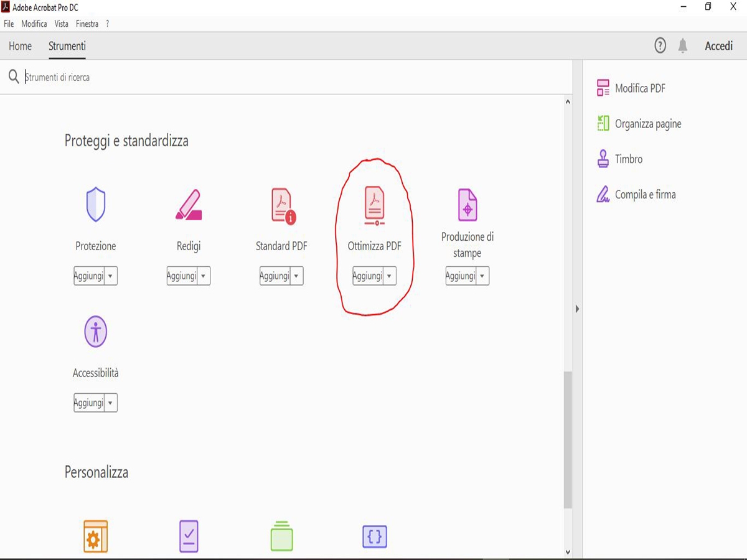Screen dimensions: 747x560
Task: Open the Protezione shield tool icon
Action: coord(96,205)
